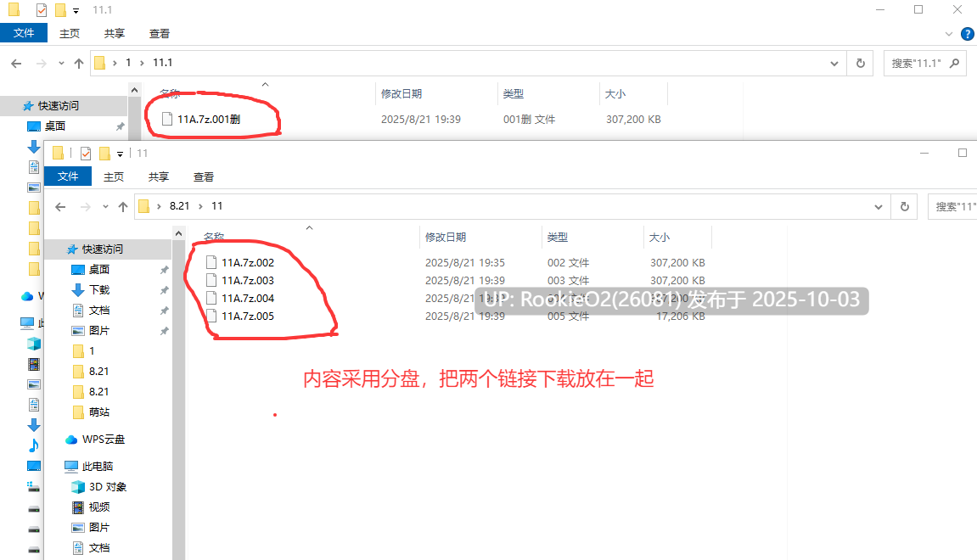Open 萌站 folder in the sidebar

(x=99, y=412)
